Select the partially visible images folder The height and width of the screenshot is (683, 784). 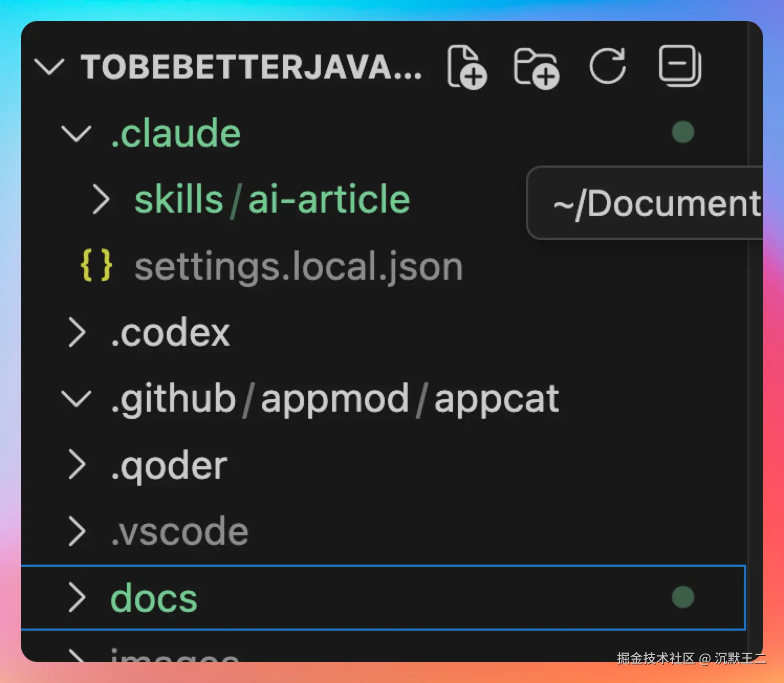point(175,656)
